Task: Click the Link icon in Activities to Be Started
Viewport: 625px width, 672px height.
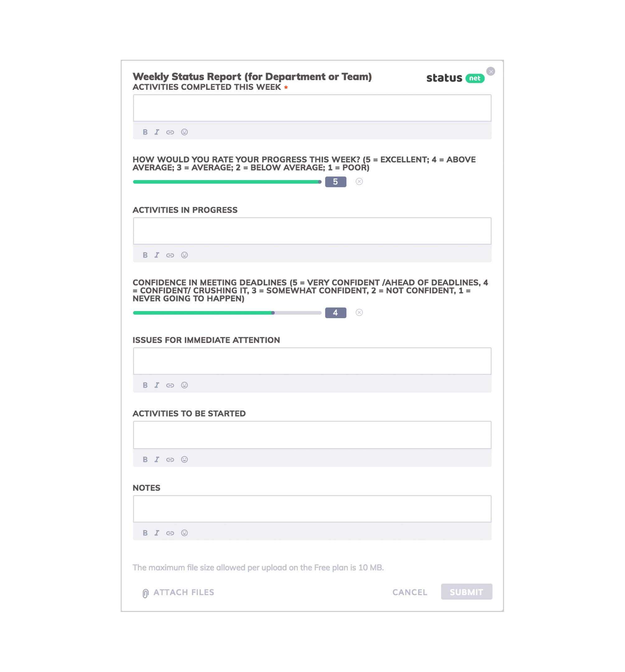Action: tap(170, 460)
